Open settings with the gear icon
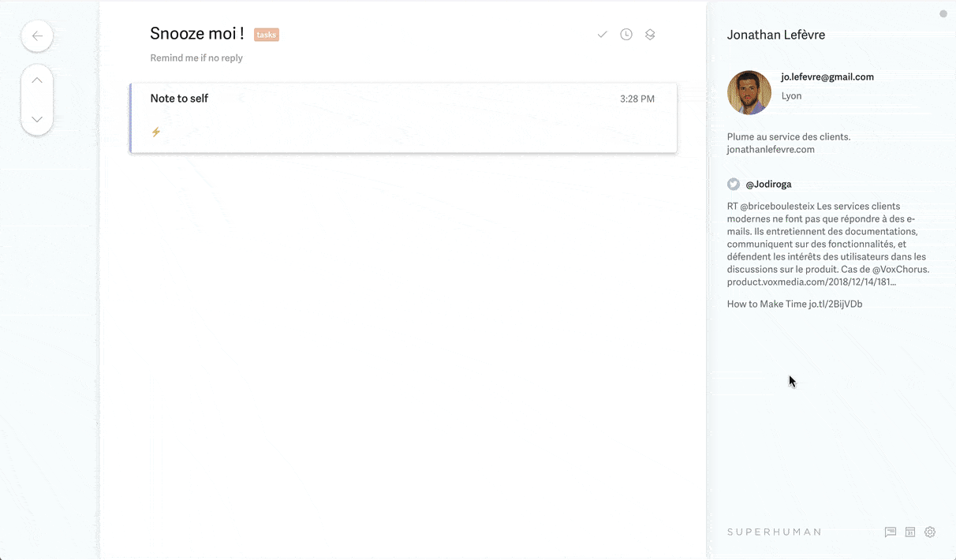This screenshot has height=560, width=956. 930,532
